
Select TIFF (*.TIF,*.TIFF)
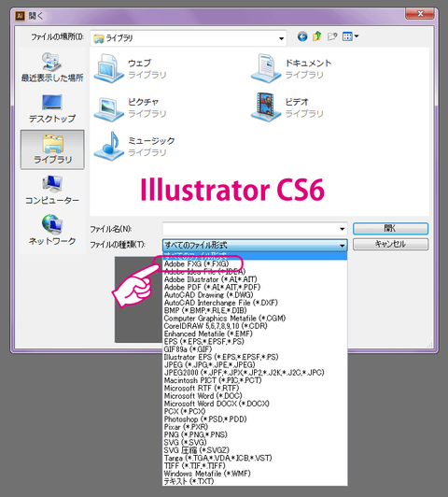[x=255, y=465]
